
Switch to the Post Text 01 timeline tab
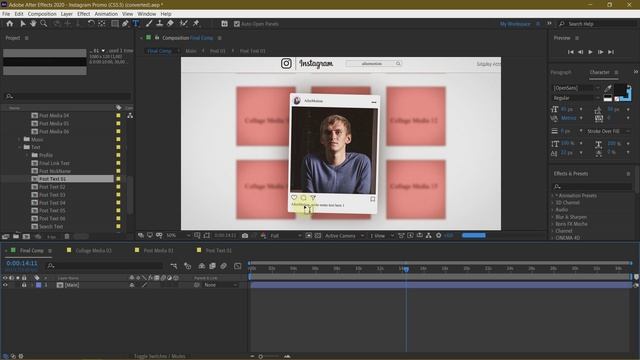coord(219,250)
